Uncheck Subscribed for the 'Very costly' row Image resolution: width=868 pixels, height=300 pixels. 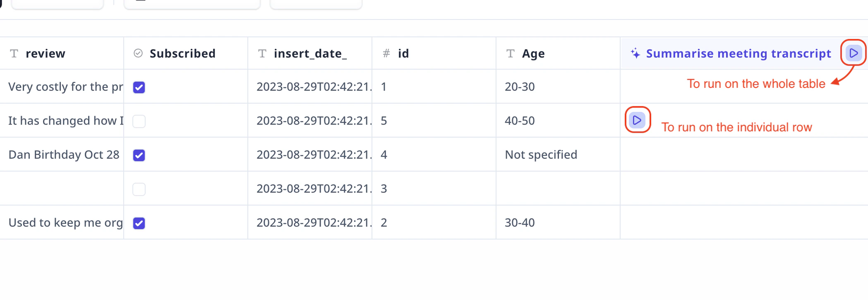pyautogui.click(x=139, y=87)
